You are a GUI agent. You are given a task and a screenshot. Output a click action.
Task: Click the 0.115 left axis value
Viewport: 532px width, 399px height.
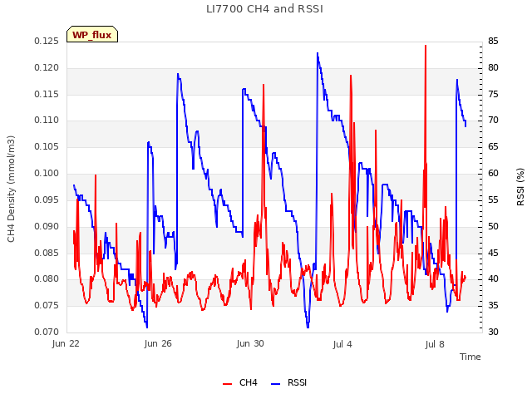47,94
